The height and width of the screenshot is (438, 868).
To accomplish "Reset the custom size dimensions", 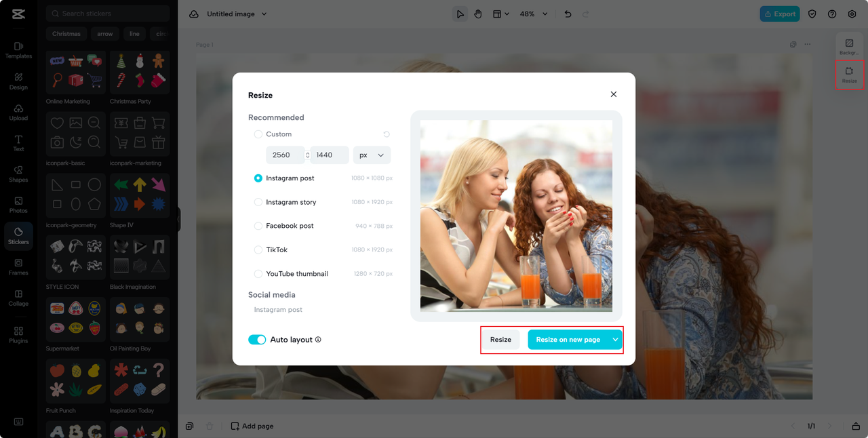I will 387,134.
